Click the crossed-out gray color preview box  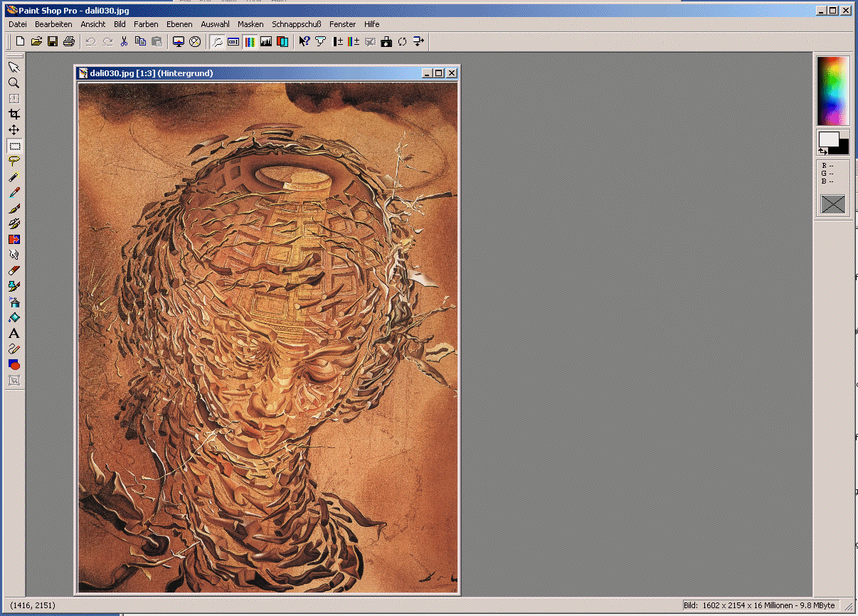(x=833, y=204)
